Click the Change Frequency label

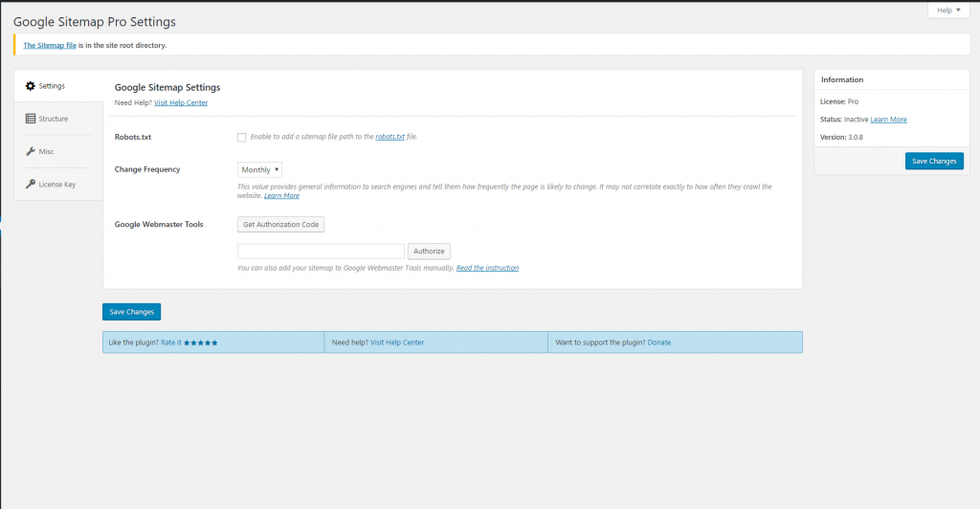146,169
